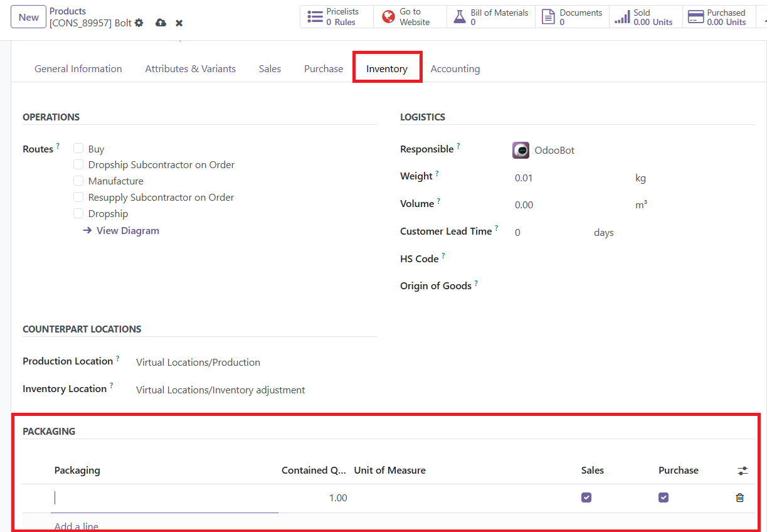Sort by Packaging column header
Viewport: 767px width, 532px height.
coord(77,471)
